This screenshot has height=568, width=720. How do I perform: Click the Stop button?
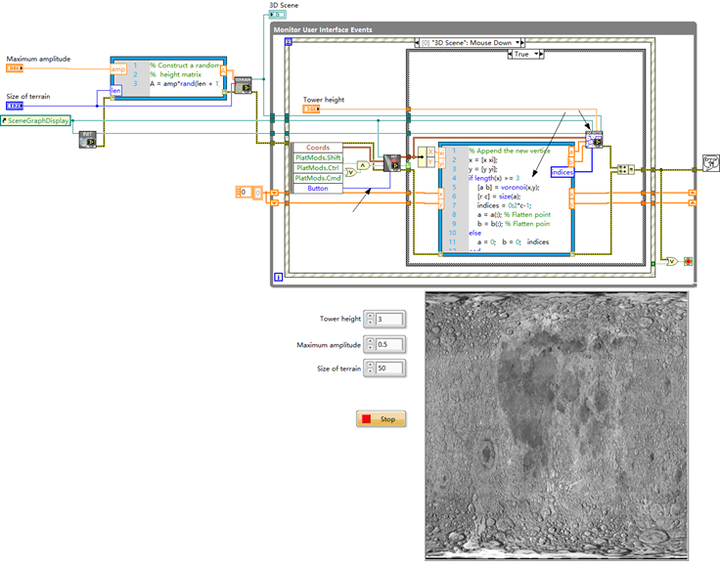pyautogui.click(x=381, y=419)
